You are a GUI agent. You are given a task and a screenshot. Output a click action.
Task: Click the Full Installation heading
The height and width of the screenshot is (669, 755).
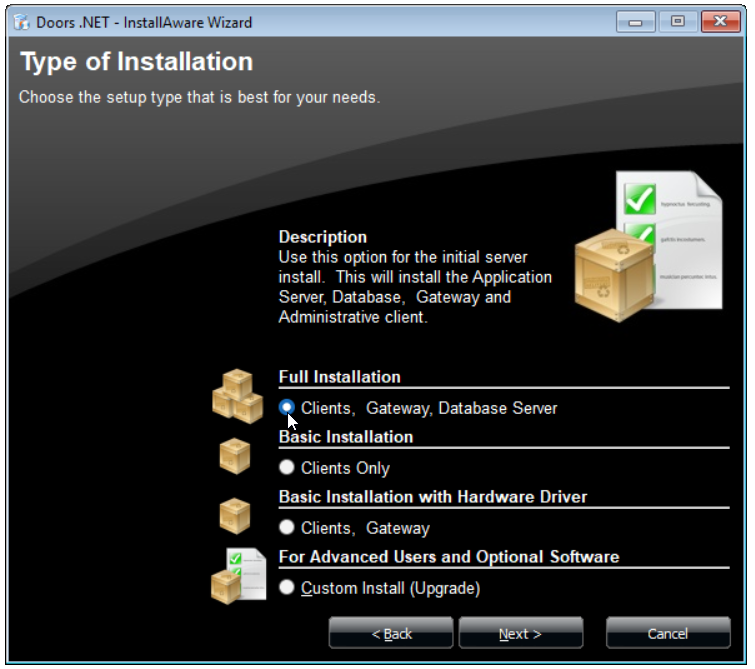click(x=339, y=377)
